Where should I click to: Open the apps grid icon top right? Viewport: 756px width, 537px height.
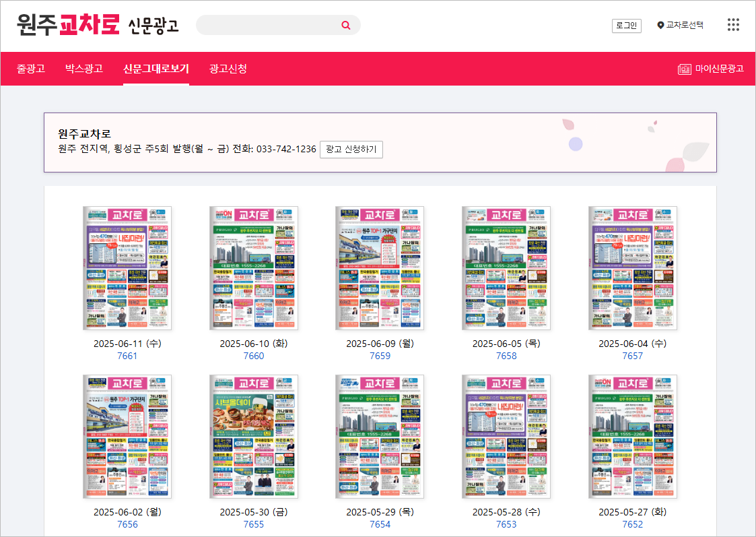point(733,25)
